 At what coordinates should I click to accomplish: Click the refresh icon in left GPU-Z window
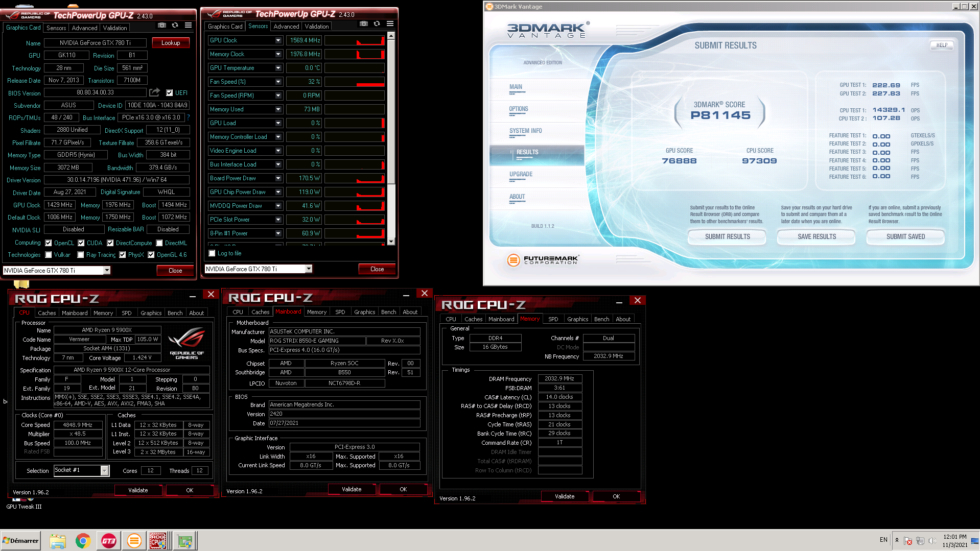coord(175,25)
